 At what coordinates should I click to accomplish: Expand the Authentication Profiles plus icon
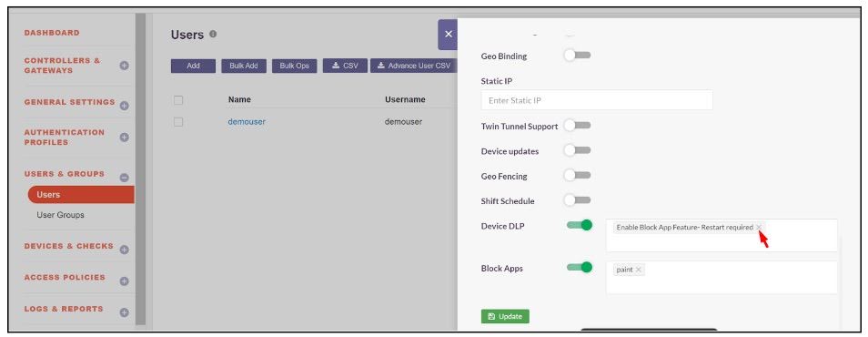tap(124, 137)
